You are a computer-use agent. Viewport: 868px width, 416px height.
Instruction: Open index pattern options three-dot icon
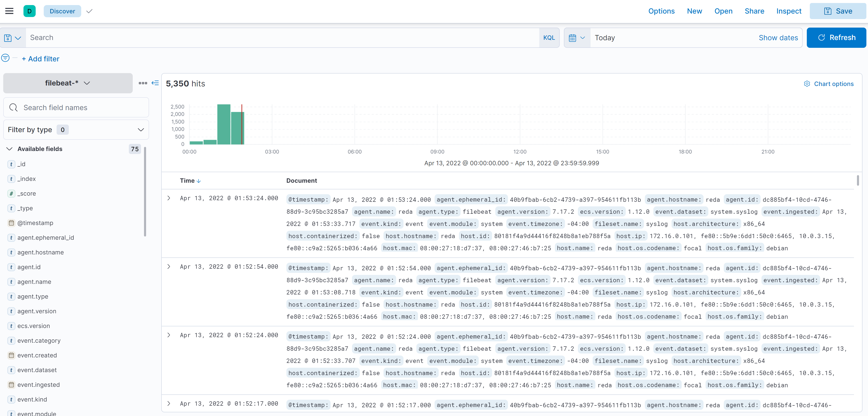[x=143, y=83]
